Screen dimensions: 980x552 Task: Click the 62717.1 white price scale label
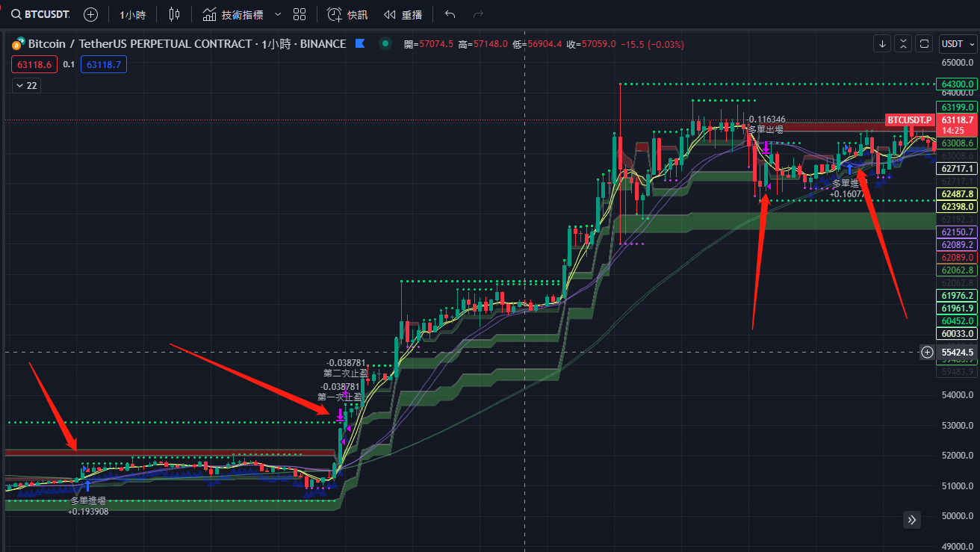point(957,169)
